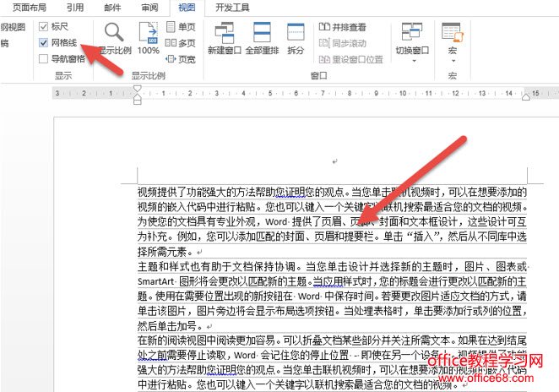Uncheck the 网格线 gridlines checkbox
Image resolution: width=559 pixels, height=392 pixels.
(x=43, y=43)
